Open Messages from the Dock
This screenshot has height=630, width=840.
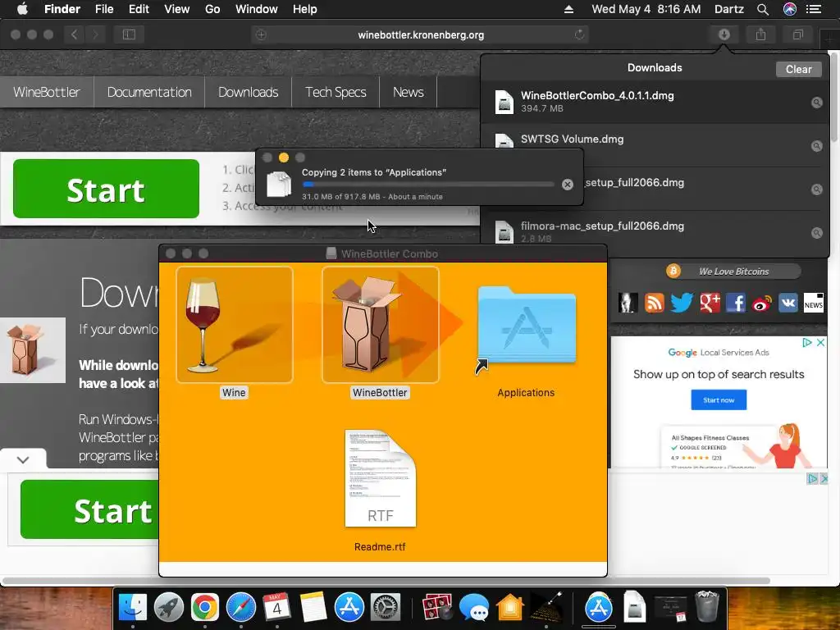click(x=473, y=608)
